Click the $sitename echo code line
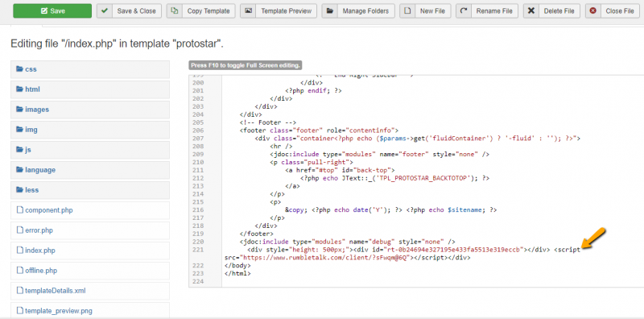Screen dimensions: 644x319 point(391,209)
